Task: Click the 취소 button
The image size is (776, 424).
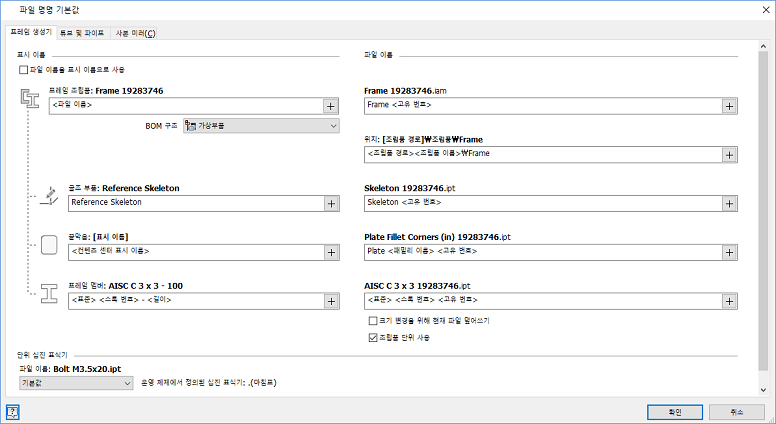Action: (738, 411)
